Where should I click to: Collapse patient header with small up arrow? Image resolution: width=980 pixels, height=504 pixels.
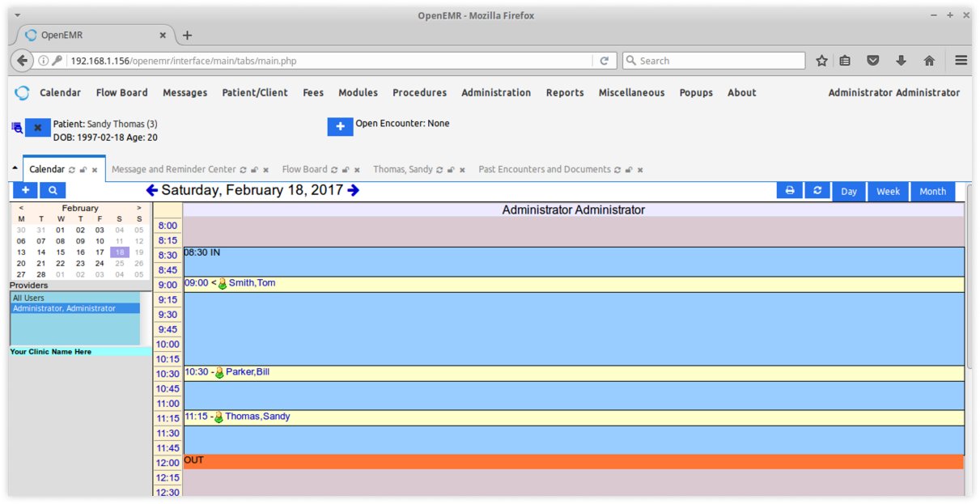15,168
